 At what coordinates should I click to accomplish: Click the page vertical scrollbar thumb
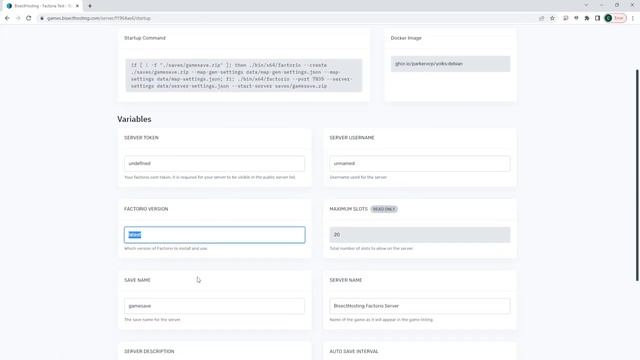(637, 175)
